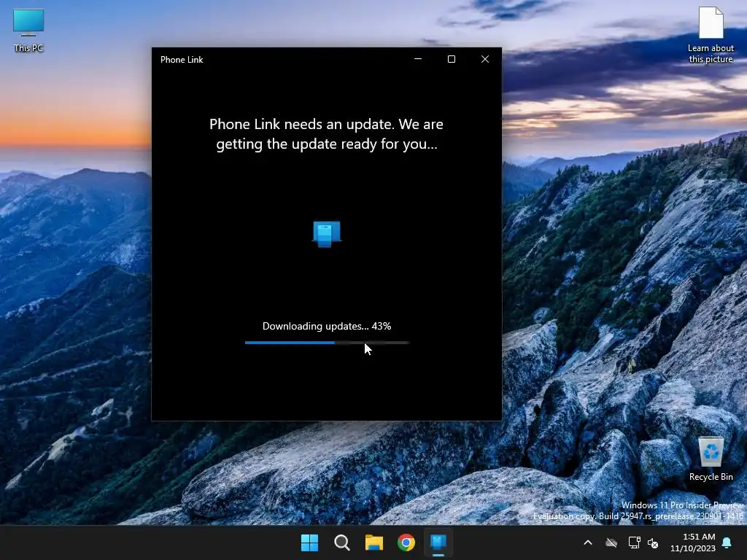This screenshot has height=560, width=747.
Task: Click the Phone Link center logo
Action: tap(327, 234)
